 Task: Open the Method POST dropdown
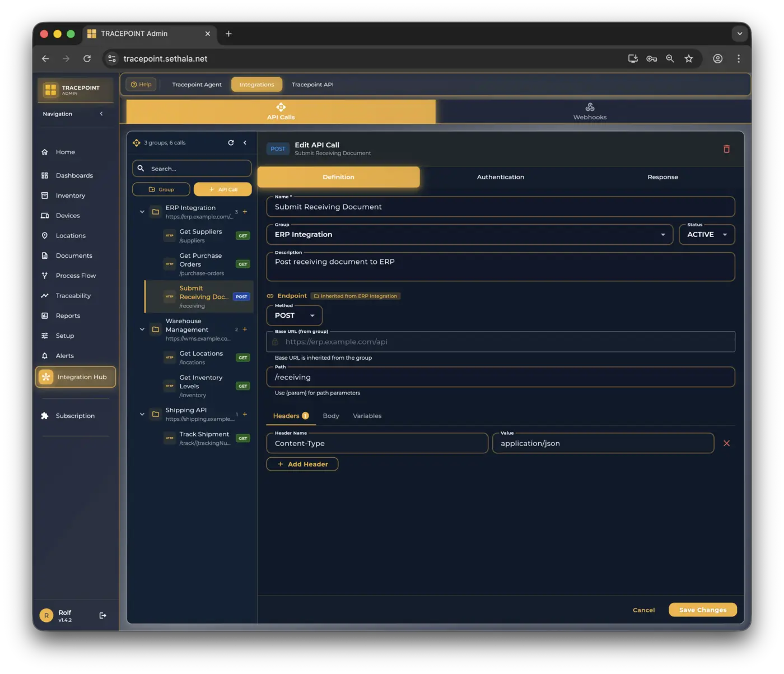[294, 315]
